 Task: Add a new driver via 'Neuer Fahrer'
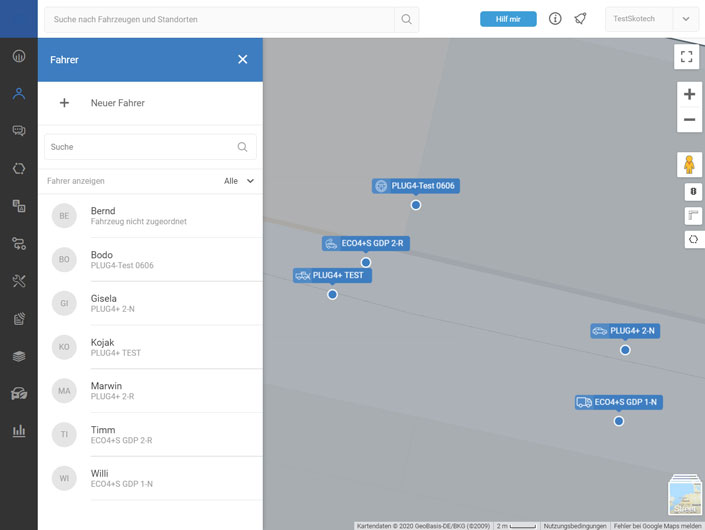tap(117, 103)
